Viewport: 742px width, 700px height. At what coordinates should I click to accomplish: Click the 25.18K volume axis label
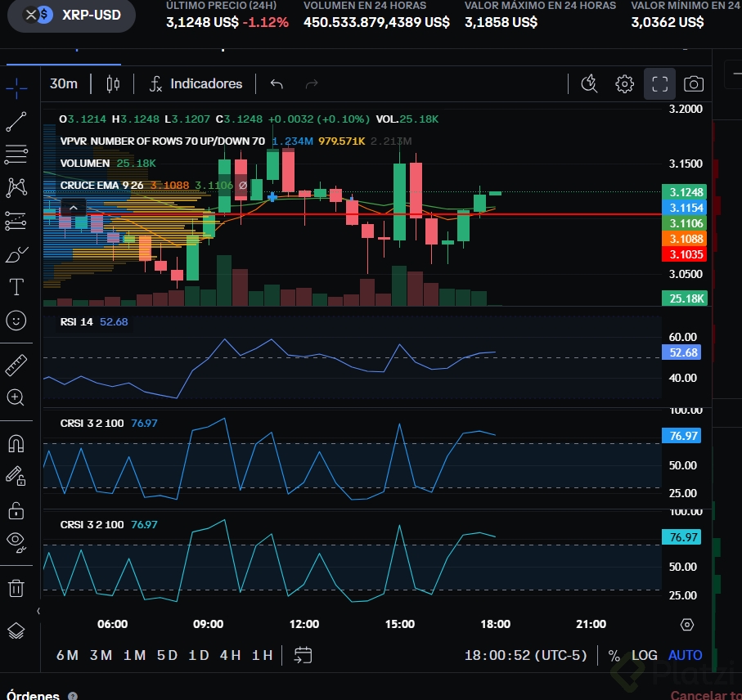684,298
